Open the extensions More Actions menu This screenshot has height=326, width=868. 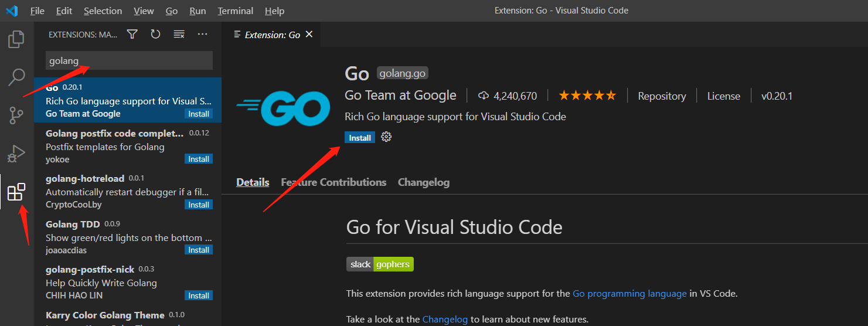(x=203, y=35)
